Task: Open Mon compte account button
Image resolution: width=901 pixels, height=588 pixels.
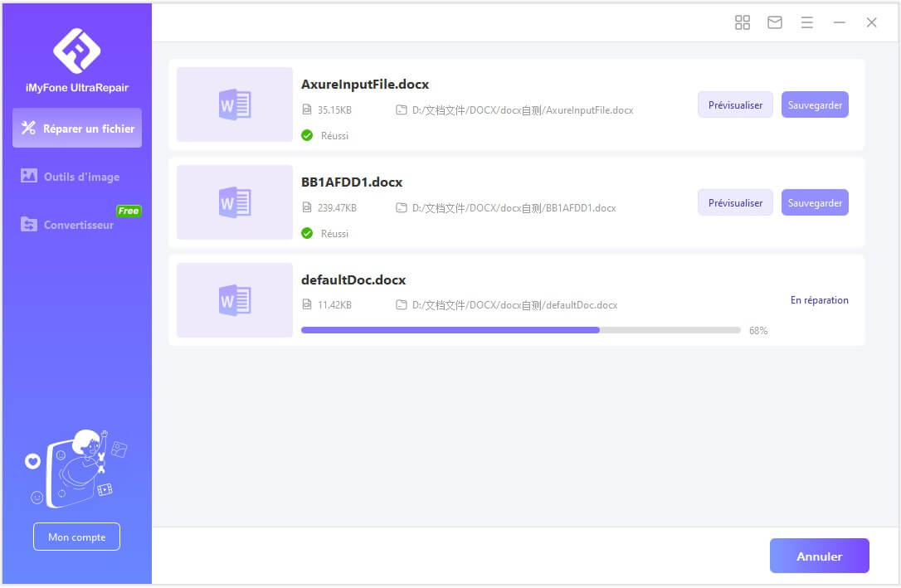Action: (x=76, y=537)
